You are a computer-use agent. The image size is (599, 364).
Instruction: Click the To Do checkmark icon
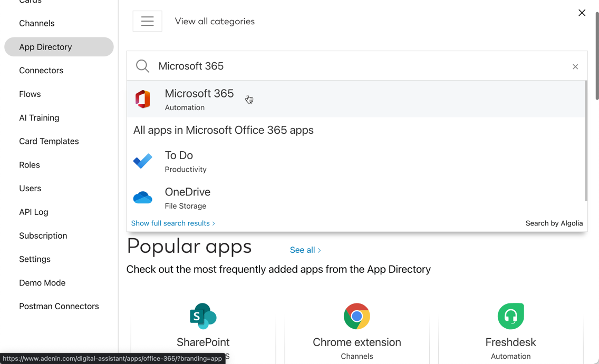[143, 161]
